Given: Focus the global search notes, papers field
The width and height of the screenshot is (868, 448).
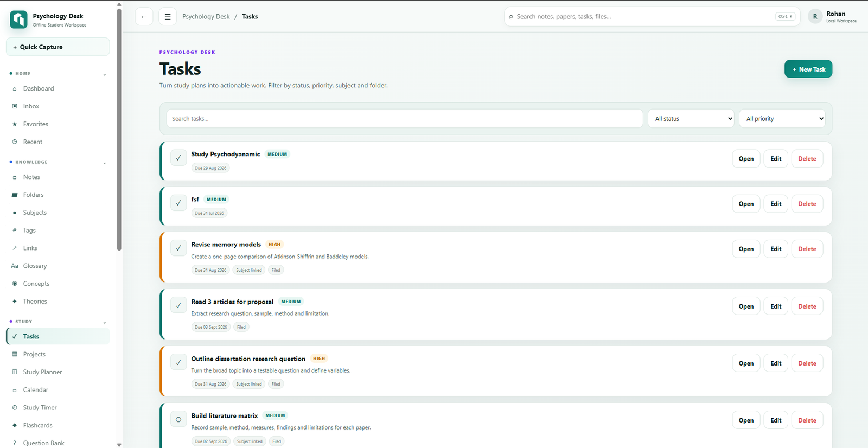Looking at the screenshot, I should [652, 17].
